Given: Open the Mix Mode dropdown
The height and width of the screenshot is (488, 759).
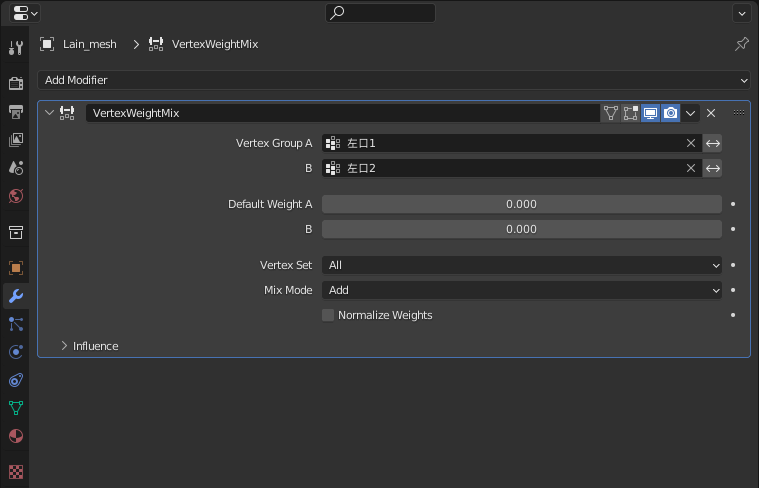Looking at the screenshot, I should (x=521, y=290).
